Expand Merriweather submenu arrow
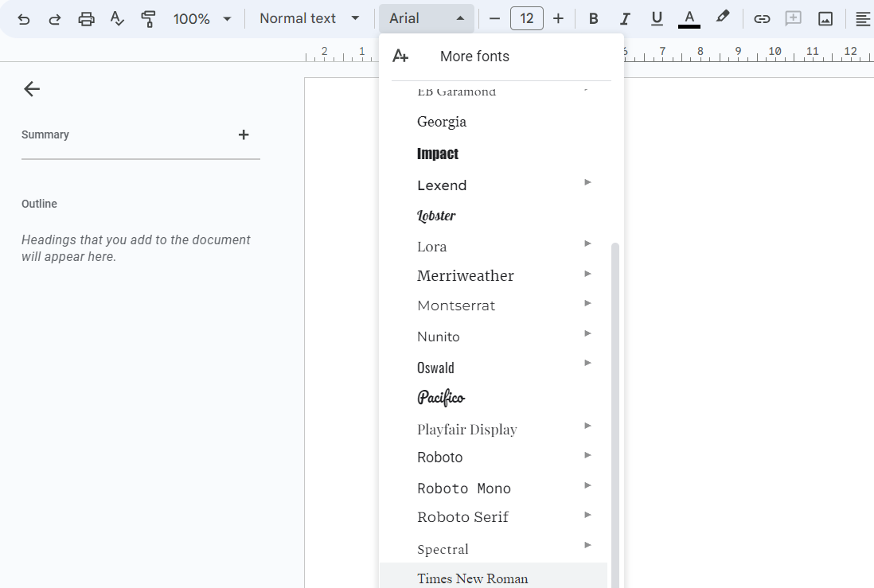This screenshot has width=874, height=588. pos(587,274)
